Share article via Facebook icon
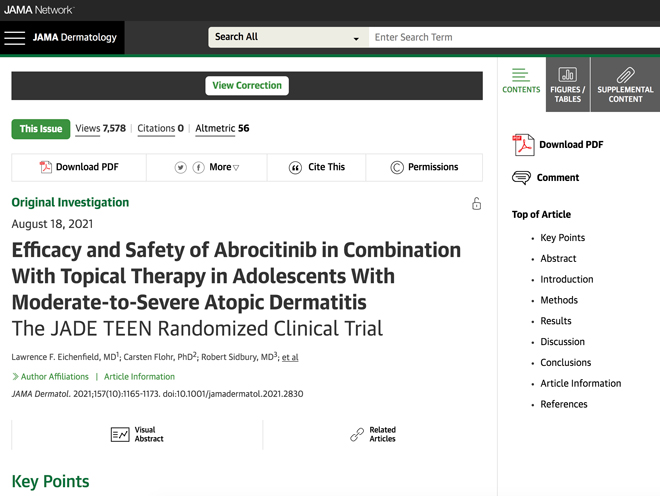Screen dimensions: 660x496 [198, 168]
